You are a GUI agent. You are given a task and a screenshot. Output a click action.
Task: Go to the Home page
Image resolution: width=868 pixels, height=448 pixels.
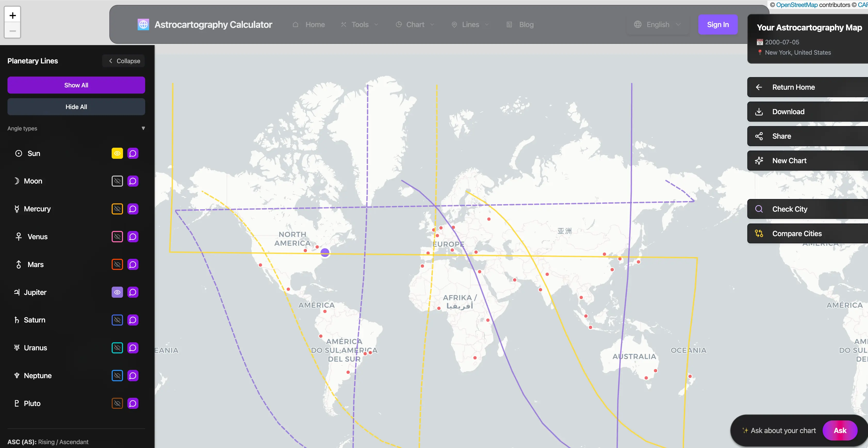click(309, 24)
